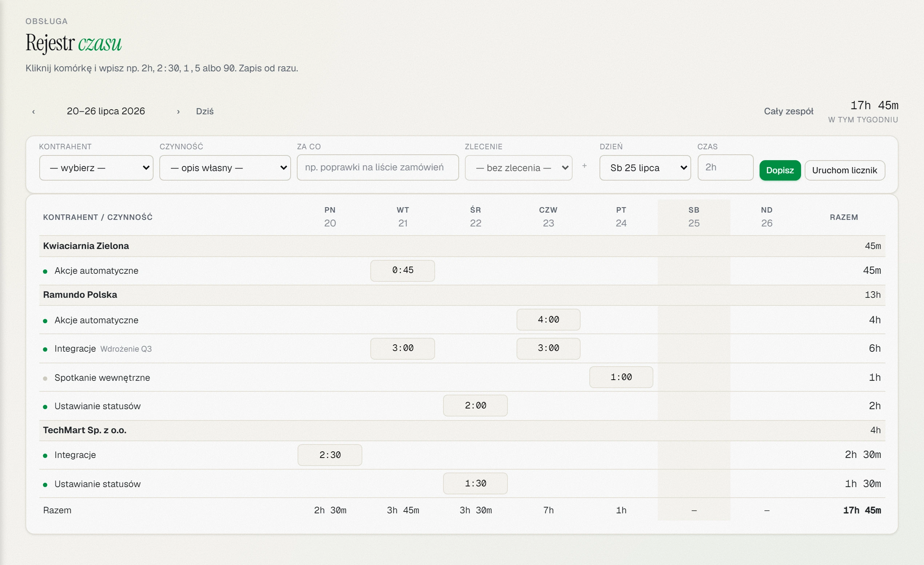Open the Cały zespół team filter

click(789, 111)
